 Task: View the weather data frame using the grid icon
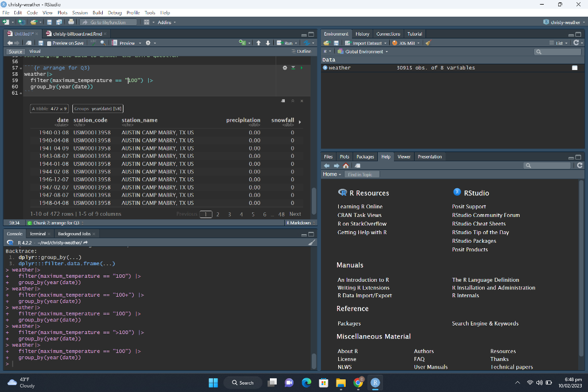tap(574, 68)
